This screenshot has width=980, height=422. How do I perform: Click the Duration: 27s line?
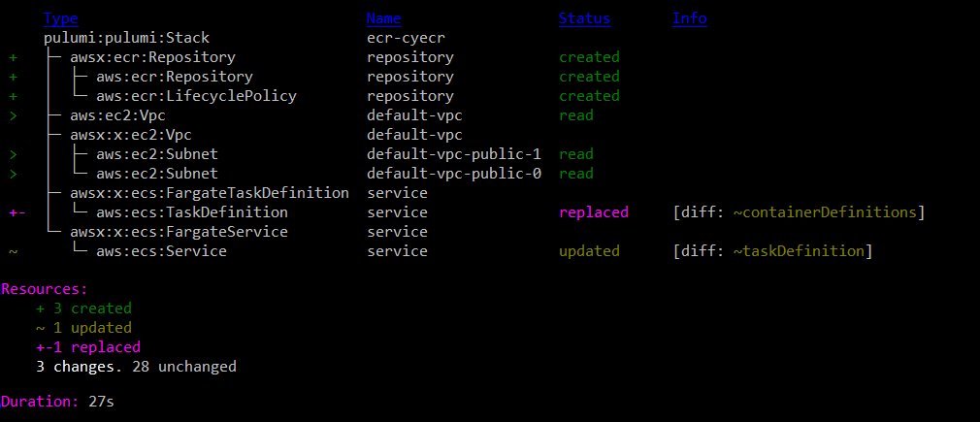[57, 401]
